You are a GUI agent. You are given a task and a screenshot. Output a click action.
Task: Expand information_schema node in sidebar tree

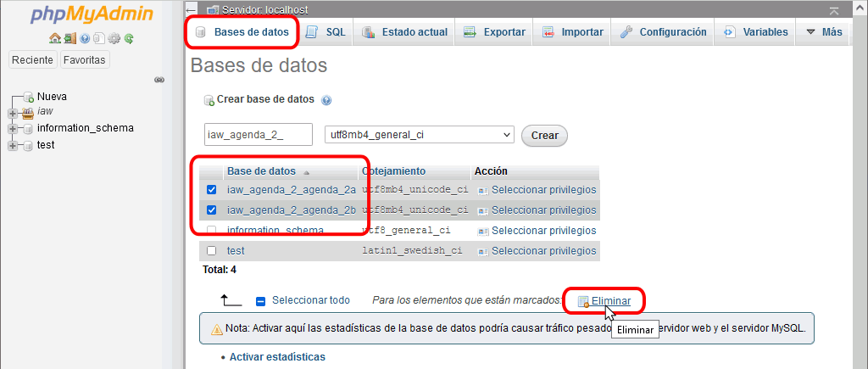14,129
